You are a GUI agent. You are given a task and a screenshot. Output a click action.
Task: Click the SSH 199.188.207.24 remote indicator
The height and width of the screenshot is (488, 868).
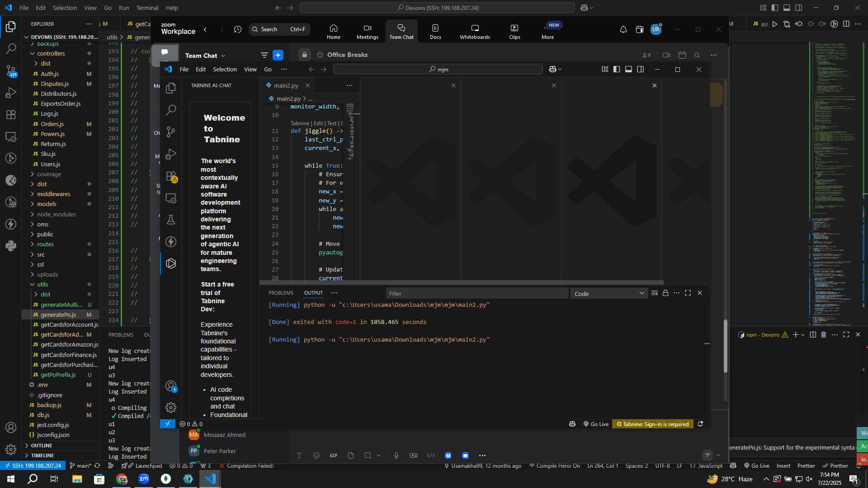32,466
